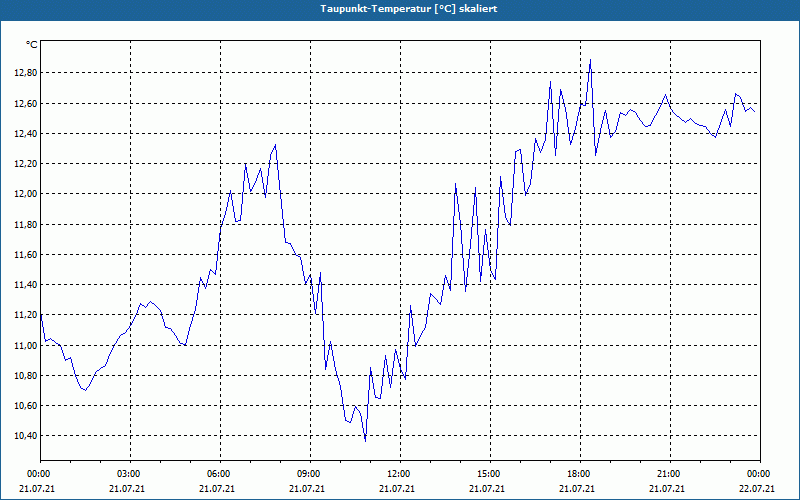The image size is (800, 500).
Task: Click the '12,80' y-axis value
Action: (26, 73)
